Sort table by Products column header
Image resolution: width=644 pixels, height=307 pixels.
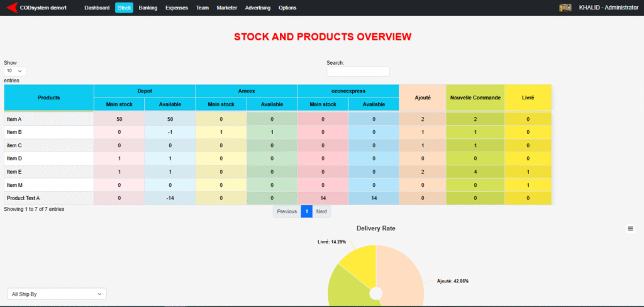(49, 98)
